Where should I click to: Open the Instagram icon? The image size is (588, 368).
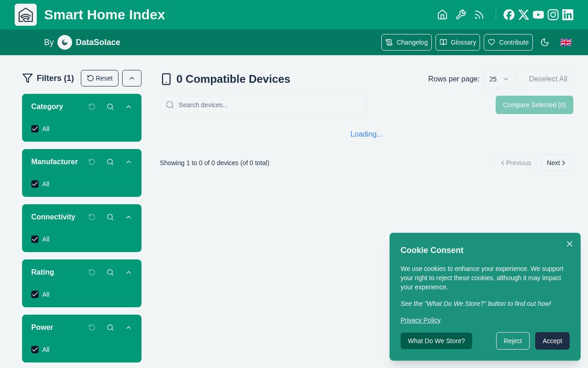[553, 15]
